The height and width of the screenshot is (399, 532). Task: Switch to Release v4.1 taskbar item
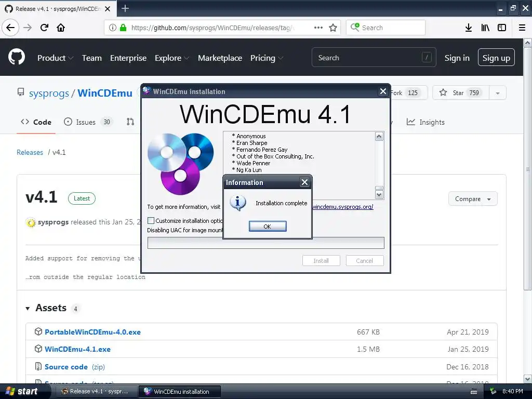(96, 391)
